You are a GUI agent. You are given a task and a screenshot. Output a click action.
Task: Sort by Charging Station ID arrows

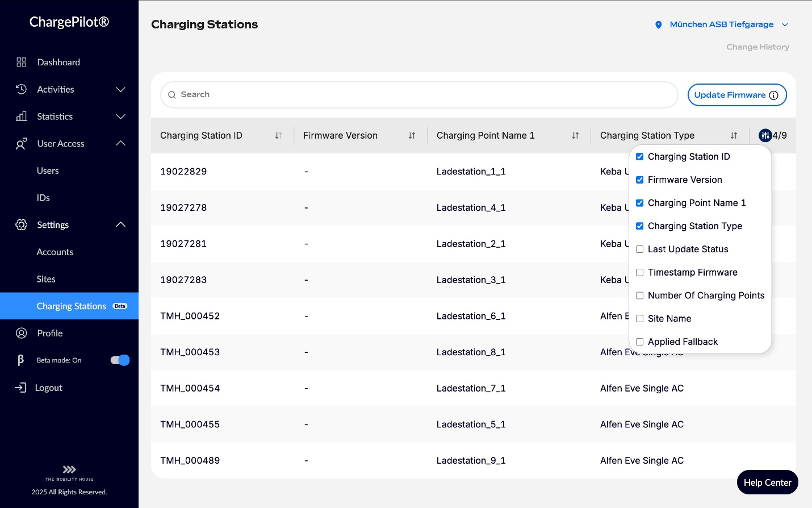tap(278, 135)
